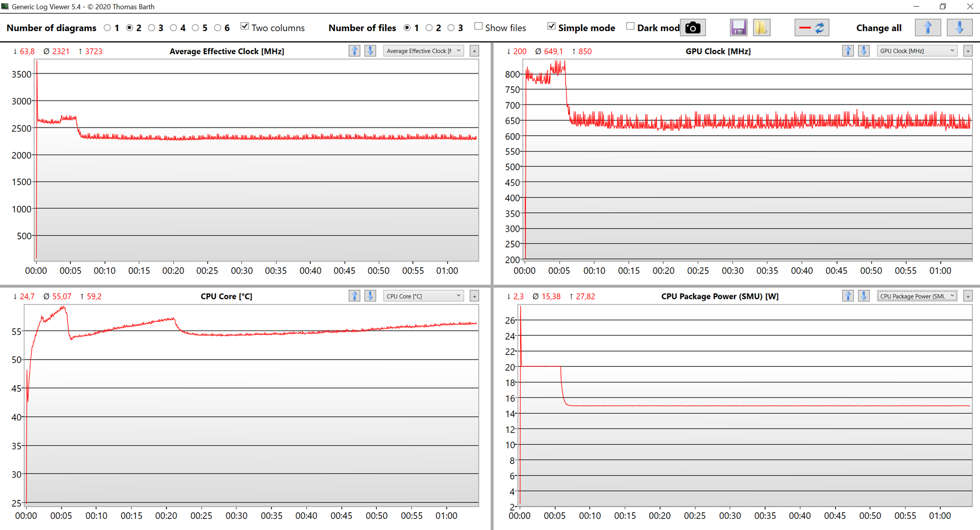This screenshot has width=980, height=530.
Task: Click the purple floppy disk save icon
Action: click(739, 28)
